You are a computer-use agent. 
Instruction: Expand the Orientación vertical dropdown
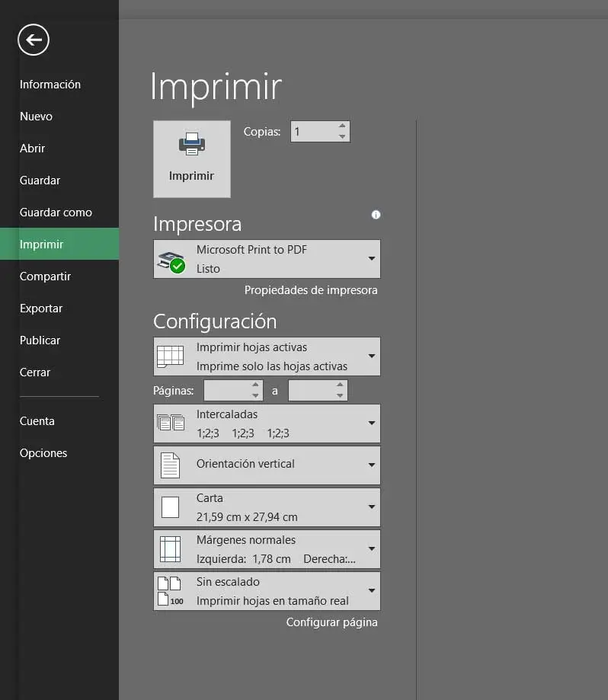[371, 465]
